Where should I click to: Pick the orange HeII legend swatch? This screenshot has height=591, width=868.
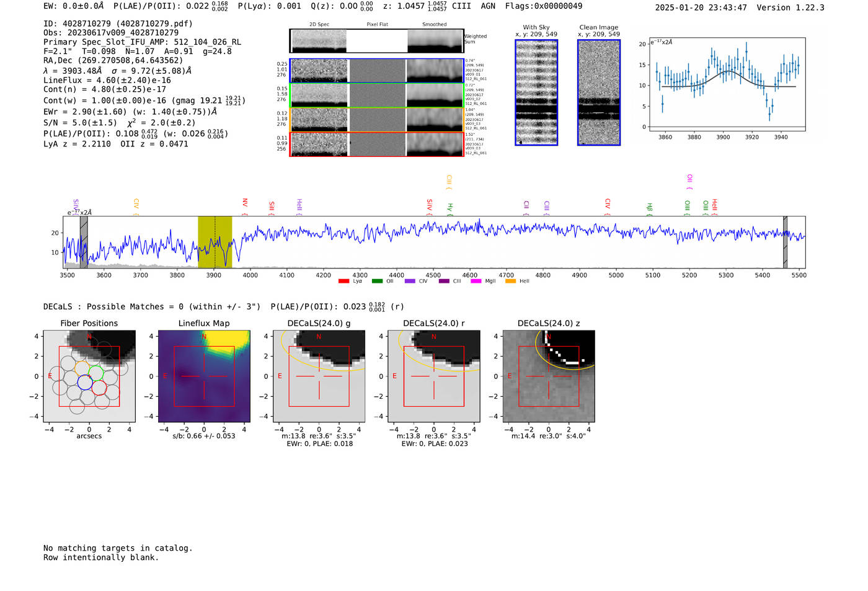point(510,281)
